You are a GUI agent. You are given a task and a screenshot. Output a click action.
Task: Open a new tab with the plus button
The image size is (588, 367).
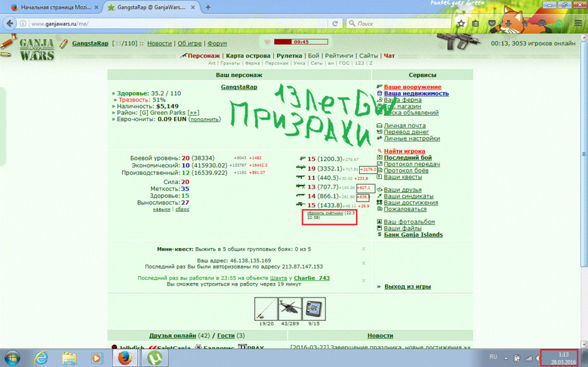[x=208, y=7]
